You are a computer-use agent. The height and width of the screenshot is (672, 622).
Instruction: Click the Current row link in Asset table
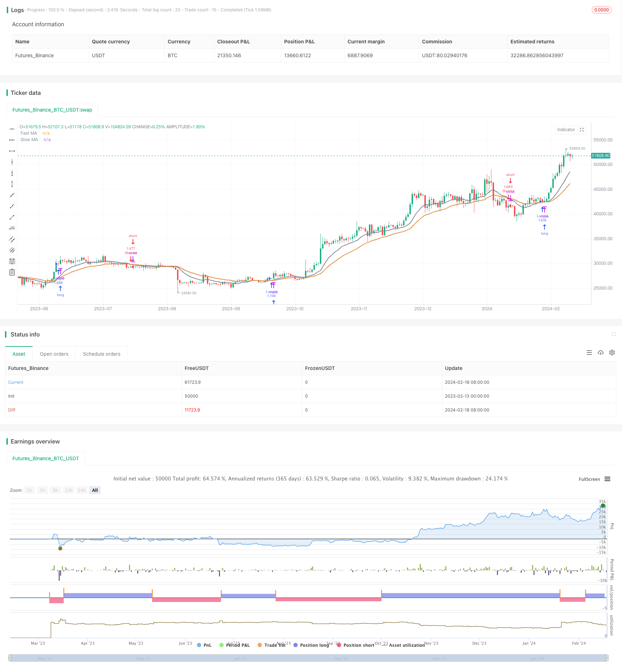(x=16, y=382)
